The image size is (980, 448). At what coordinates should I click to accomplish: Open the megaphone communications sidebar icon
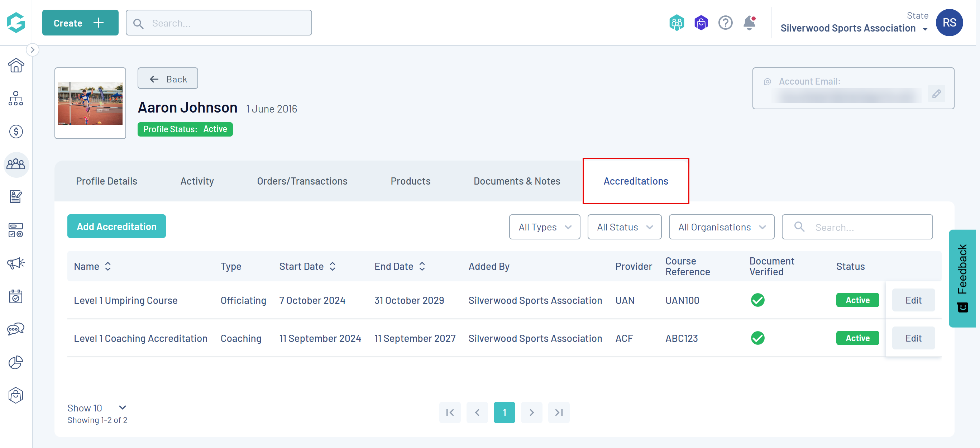click(16, 263)
